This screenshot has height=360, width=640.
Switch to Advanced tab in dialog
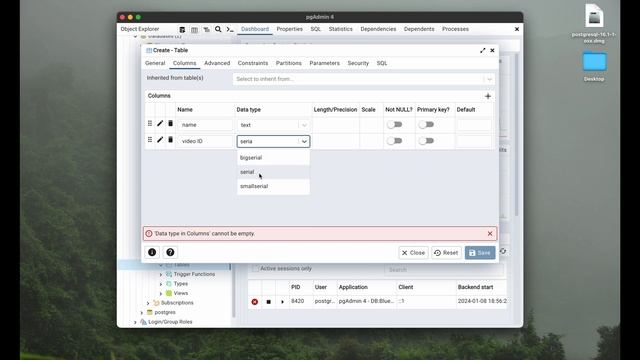(217, 63)
